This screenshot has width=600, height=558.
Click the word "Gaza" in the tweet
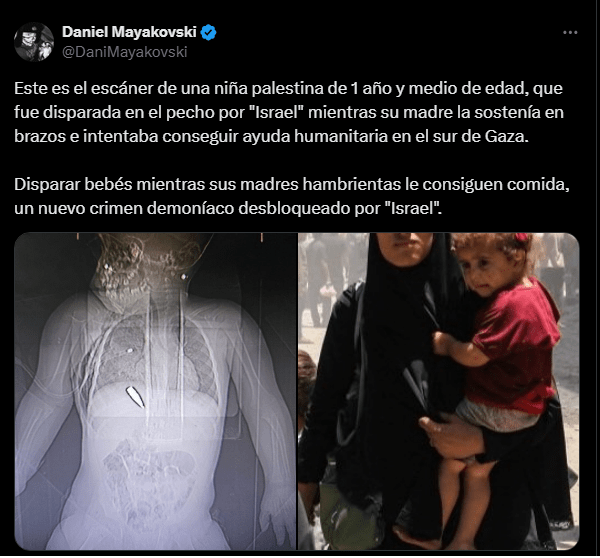pyautogui.click(x=506, y=137)
